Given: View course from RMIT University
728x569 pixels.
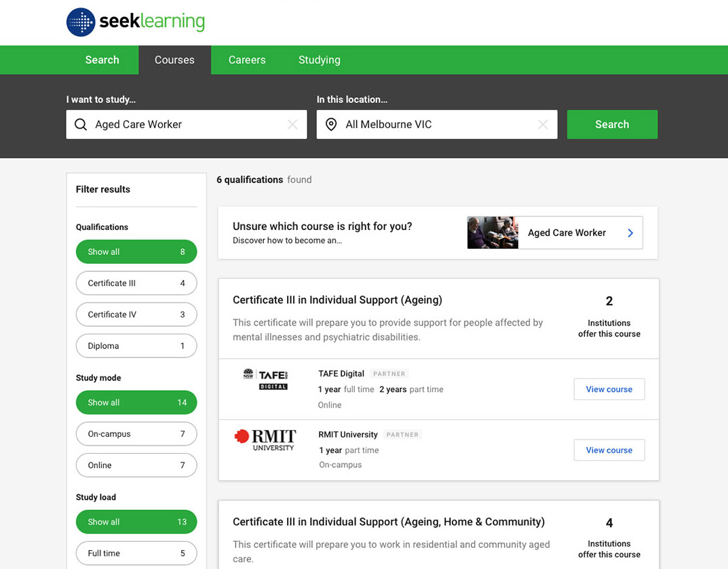Looking at the screenshot, I should click(x=609, y=450).
